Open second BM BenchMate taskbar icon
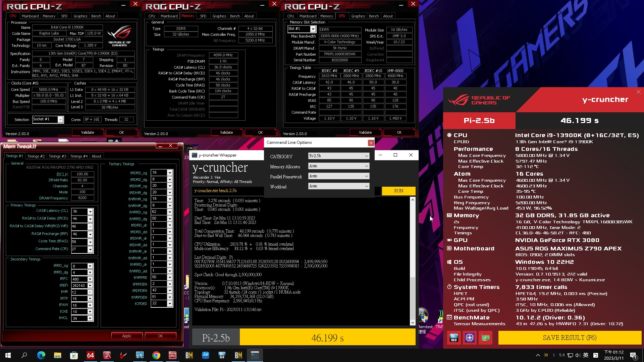This screenshot has height=362, width=644. pyautogui.click(x=238, y=355)
